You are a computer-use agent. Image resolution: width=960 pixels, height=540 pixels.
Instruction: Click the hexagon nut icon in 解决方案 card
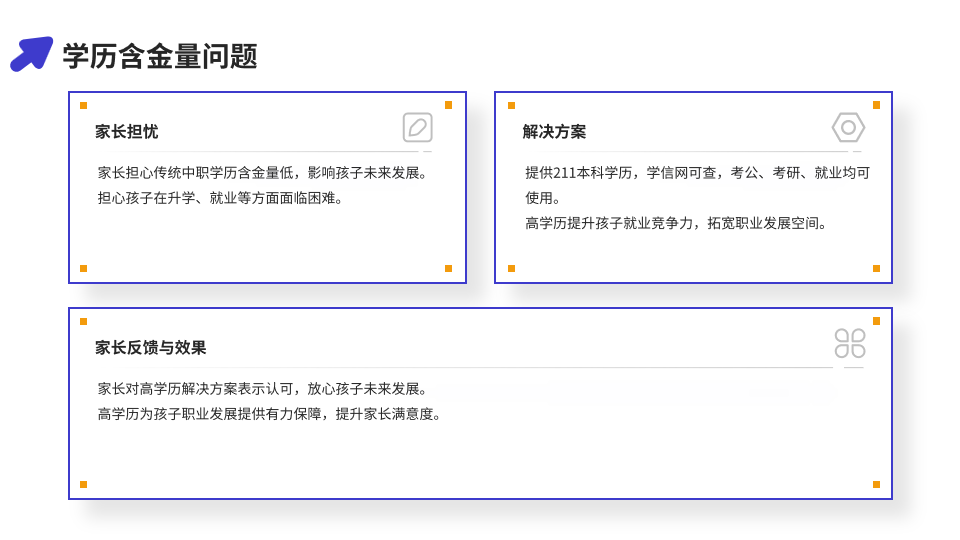click(x=848, y=127)
